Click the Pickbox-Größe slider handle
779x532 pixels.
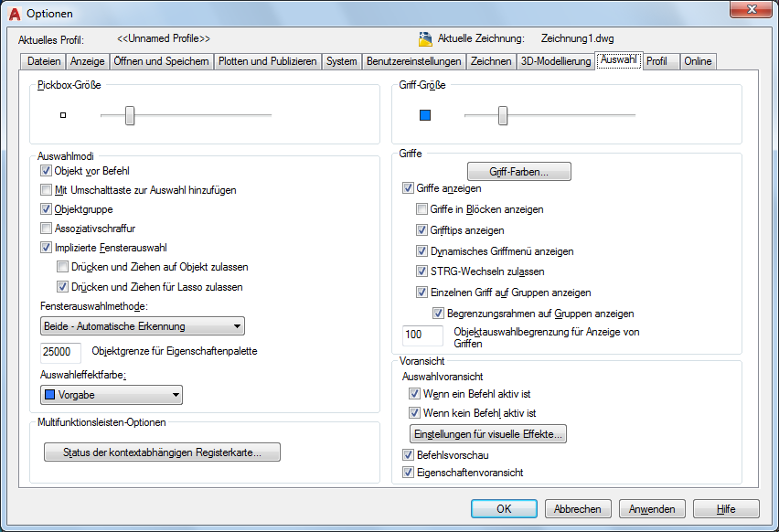pyautogui.click(x=130, y=115)
